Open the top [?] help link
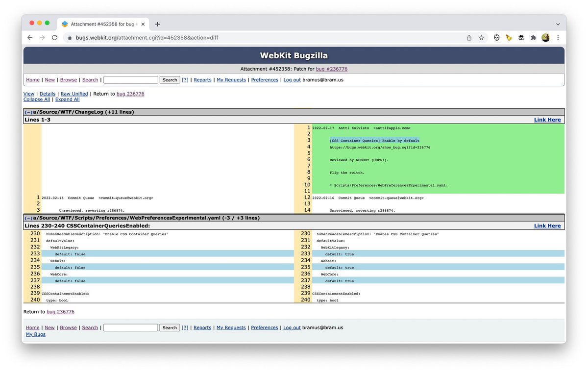Screen dimensions: 588x372 [185, 80]
